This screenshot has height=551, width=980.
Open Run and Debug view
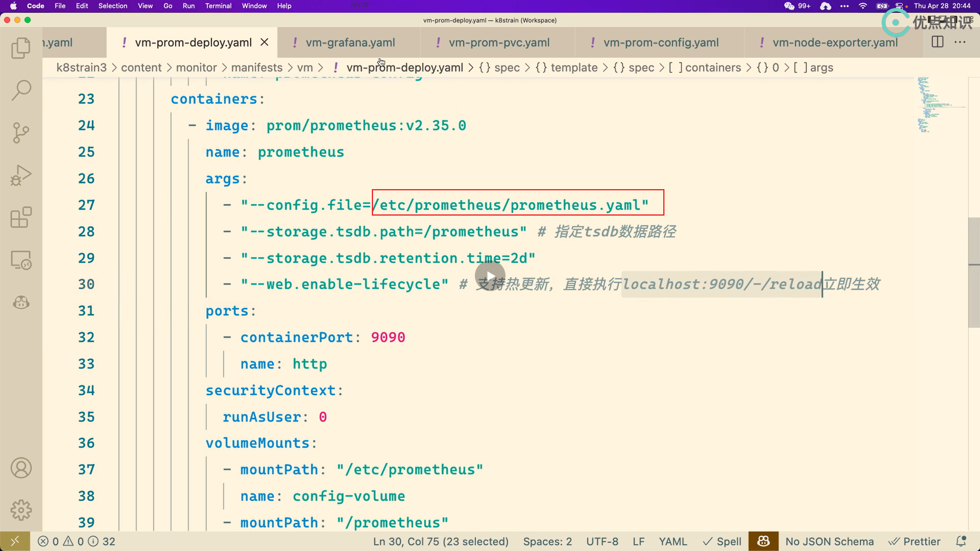[21, 175]
